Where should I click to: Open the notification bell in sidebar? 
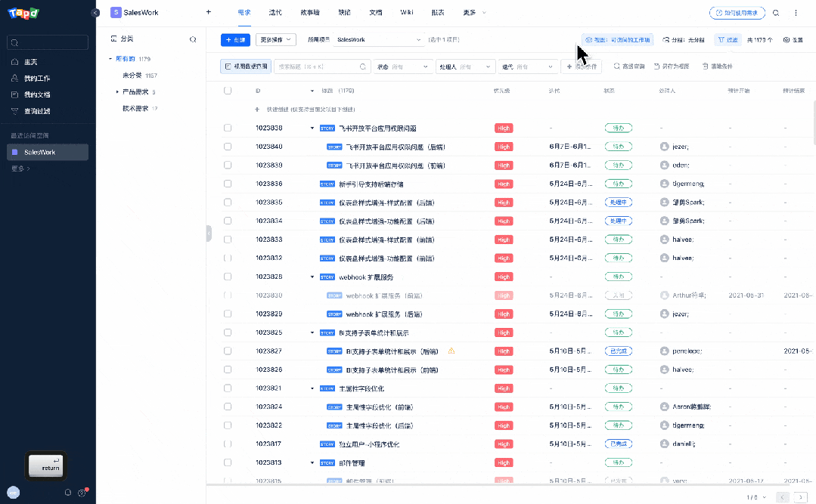click(x=67, y=493)
